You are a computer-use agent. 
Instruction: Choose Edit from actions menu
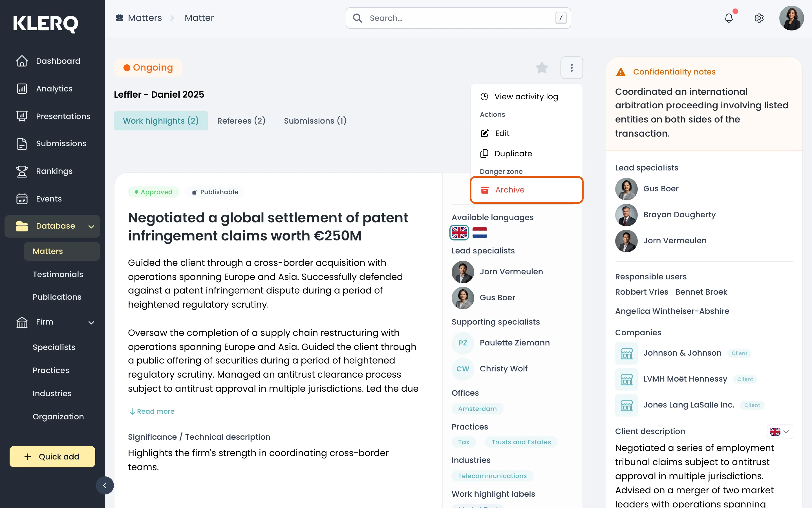tap(526, 133)
